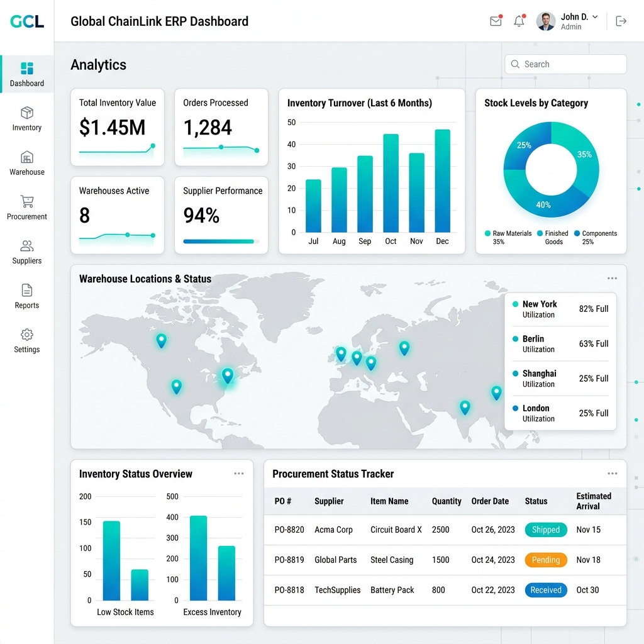The image size is (644, 644).
Task: Open the Reports document icon
Action: click(27, 290)
